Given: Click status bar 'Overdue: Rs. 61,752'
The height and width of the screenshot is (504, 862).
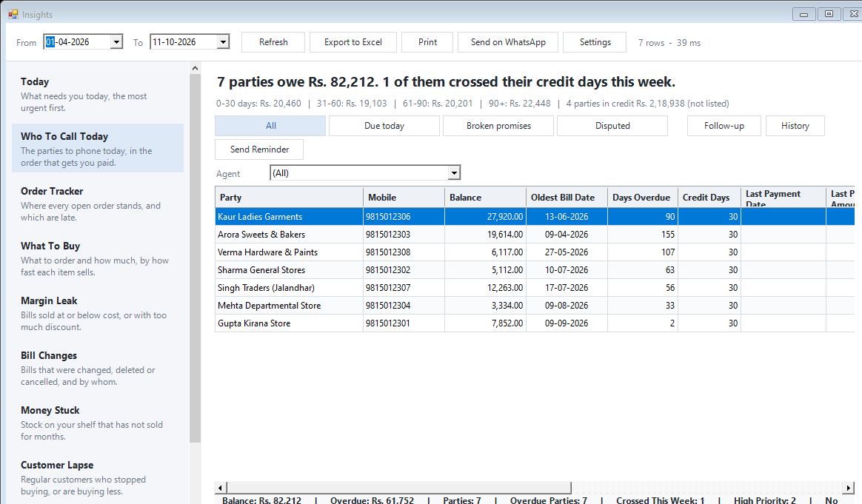Looking at the screenshot, I should coord(372,500).
